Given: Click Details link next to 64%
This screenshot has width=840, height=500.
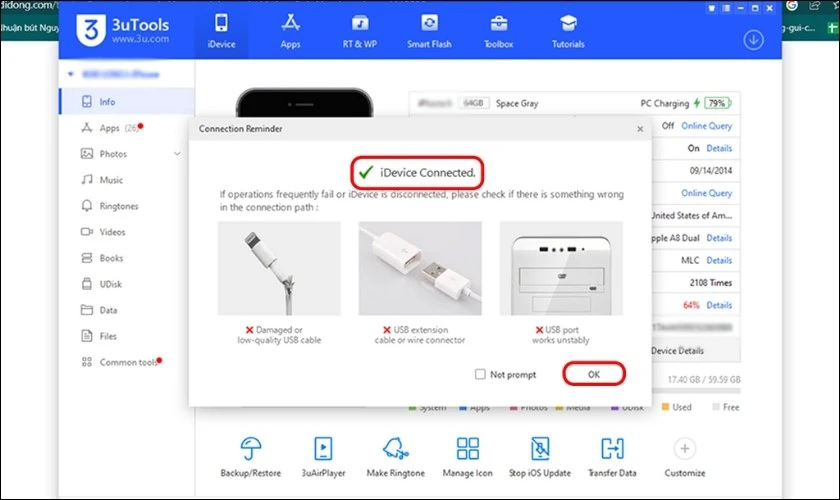Looking at the screenshot, I should tap(719, 305).
